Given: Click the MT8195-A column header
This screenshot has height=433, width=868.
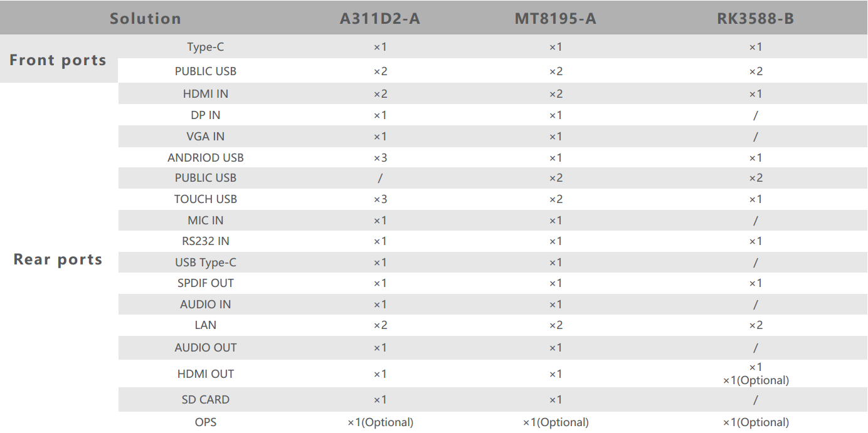Looking at the screenshot, I should click(x=556, y=19).
